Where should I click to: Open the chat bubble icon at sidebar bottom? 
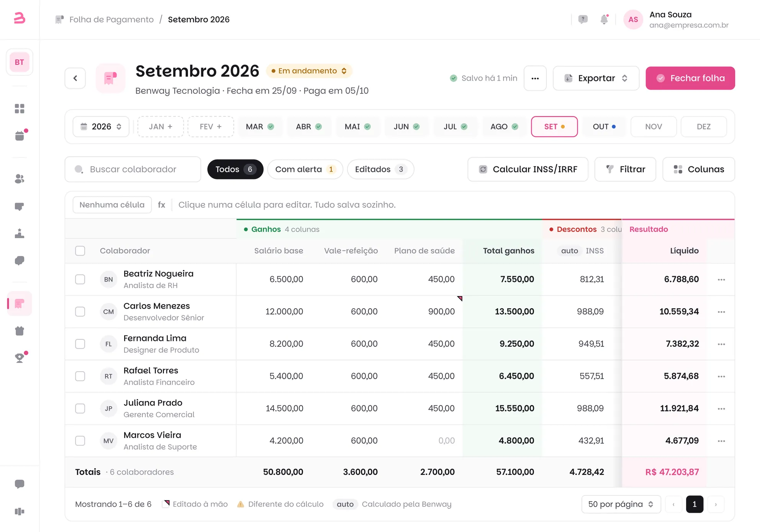coord(20,484)
